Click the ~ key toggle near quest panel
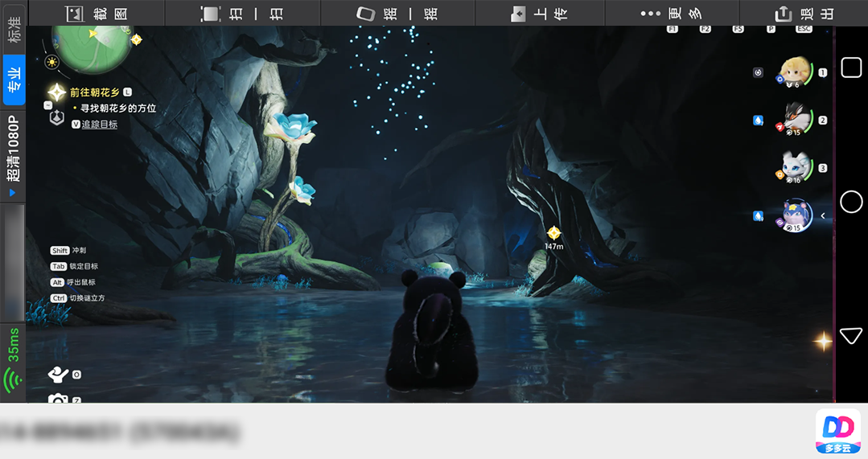The height and width of the screenshot is (459, 868). click(47, 105)
